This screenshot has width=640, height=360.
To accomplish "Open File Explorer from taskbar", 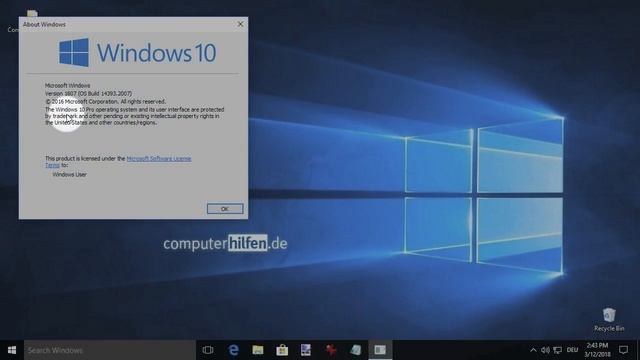I will (x=258, y=350).
